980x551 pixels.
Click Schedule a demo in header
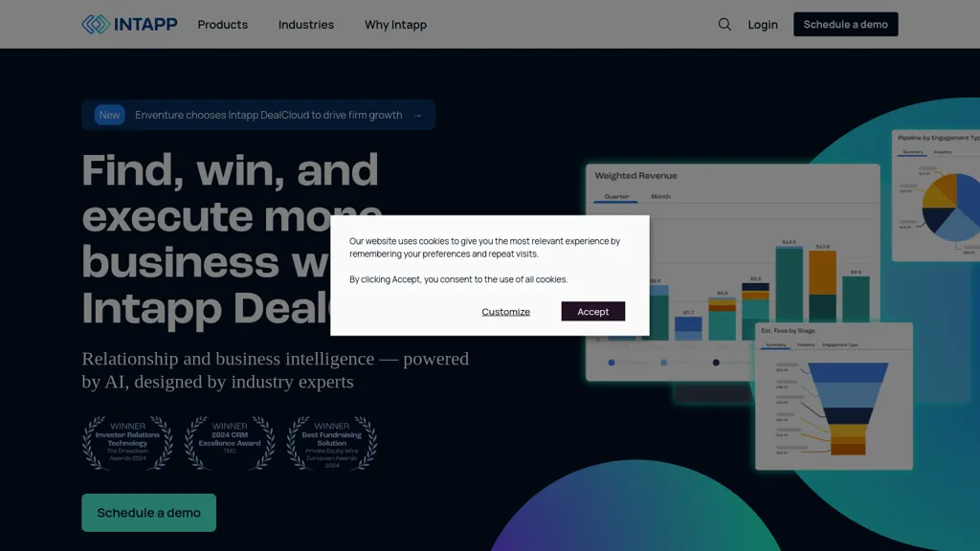(846, 24)
